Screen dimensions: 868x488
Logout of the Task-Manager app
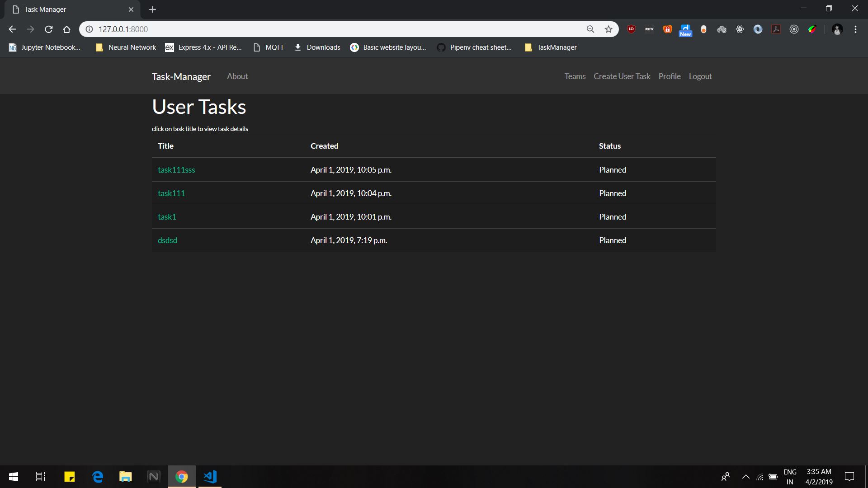[x=700, y=76]
